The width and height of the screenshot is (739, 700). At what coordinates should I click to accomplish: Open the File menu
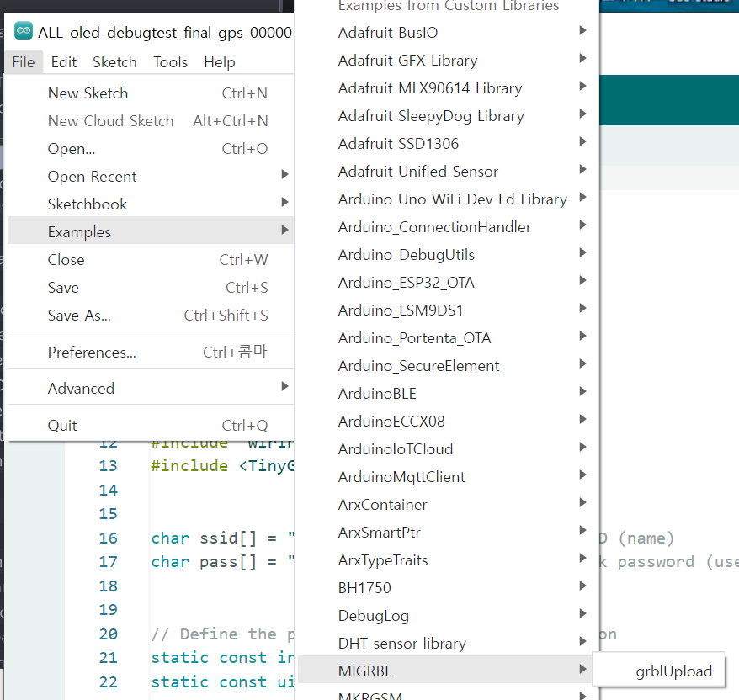[x=24, y=62]
